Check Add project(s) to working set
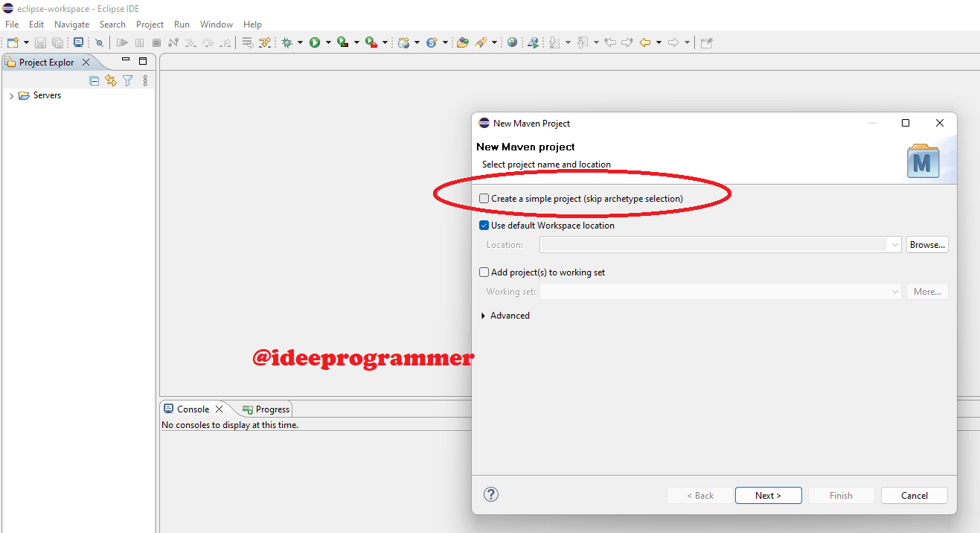This screenshot has width=980, height=533. [484, 272]
